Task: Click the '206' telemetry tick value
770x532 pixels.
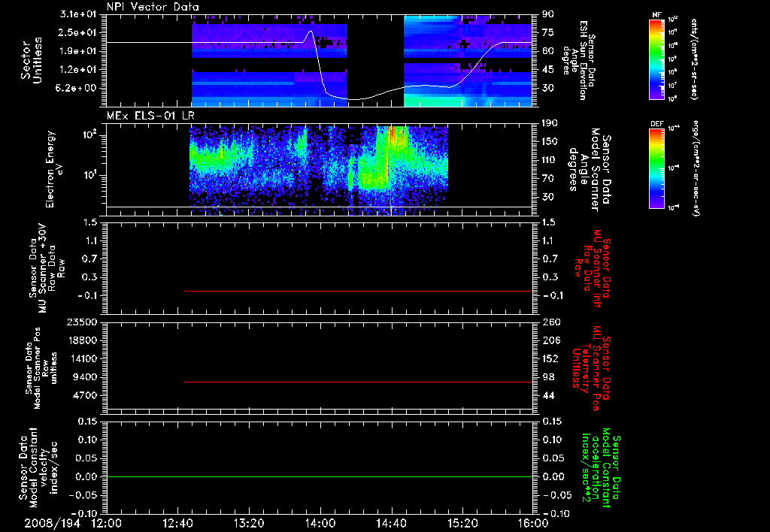Action: tap(550, 340)
